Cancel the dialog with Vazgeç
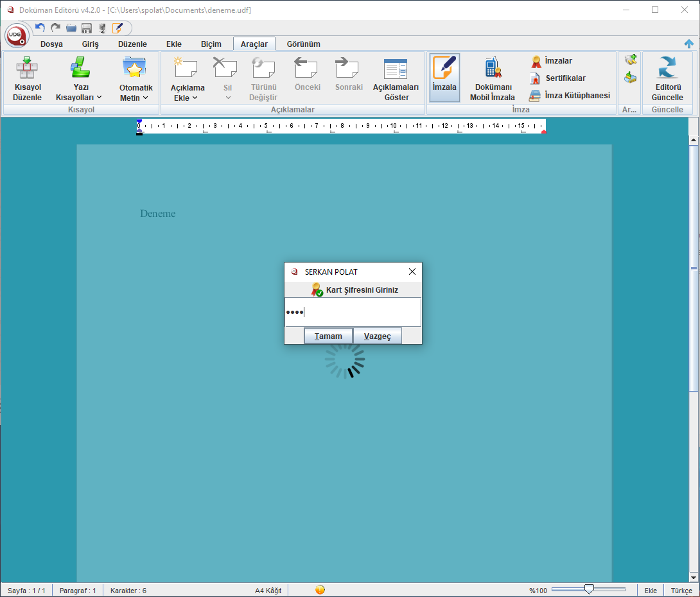The width and height of the screenshot is (700, 597). click(x=377, y=336)
